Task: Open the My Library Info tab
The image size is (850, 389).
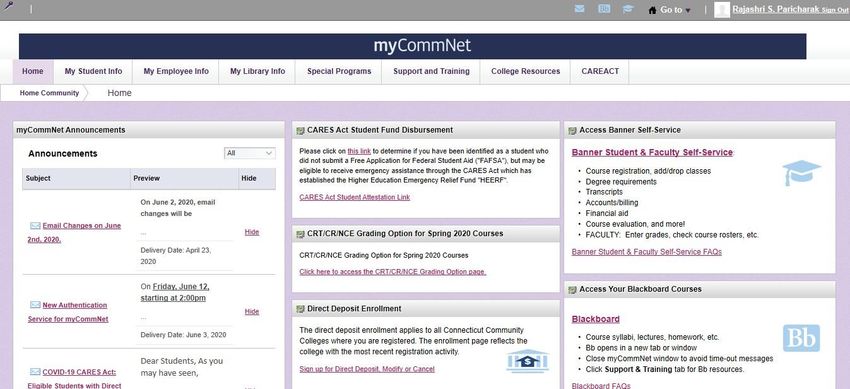Action: click(257, 72)
